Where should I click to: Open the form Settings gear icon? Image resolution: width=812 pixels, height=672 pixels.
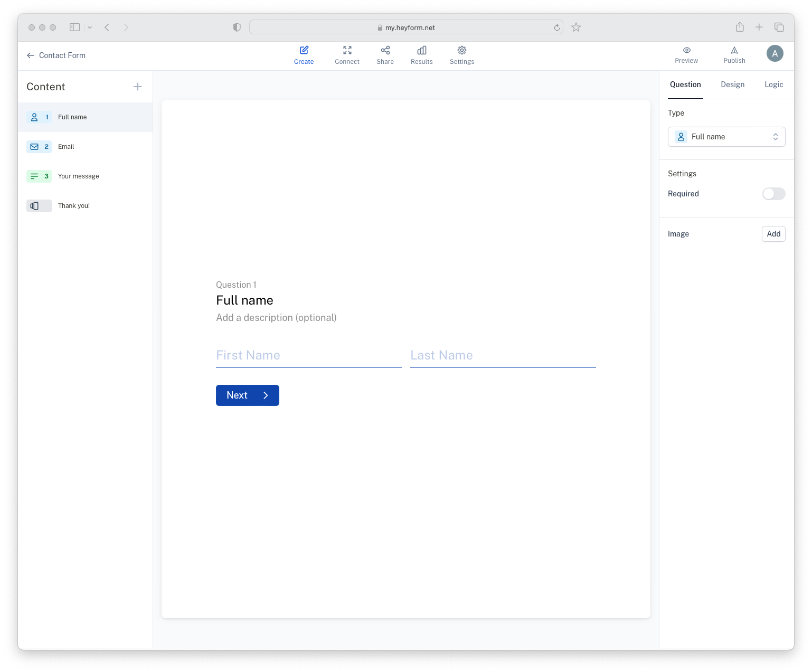click(x=462, y=50)
